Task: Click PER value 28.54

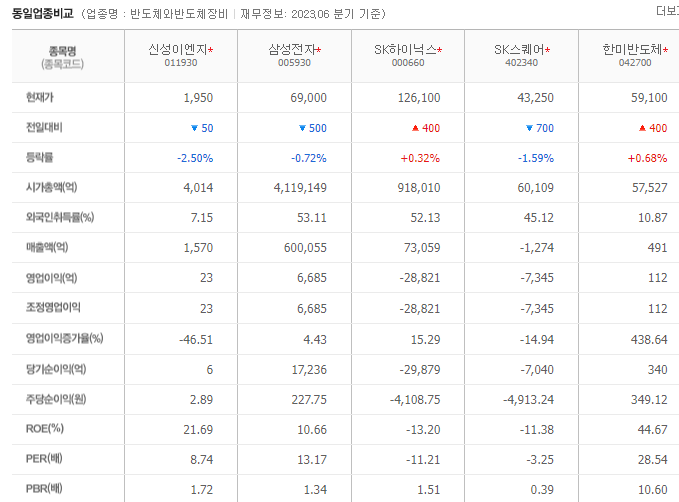Action: coord(652,460)
